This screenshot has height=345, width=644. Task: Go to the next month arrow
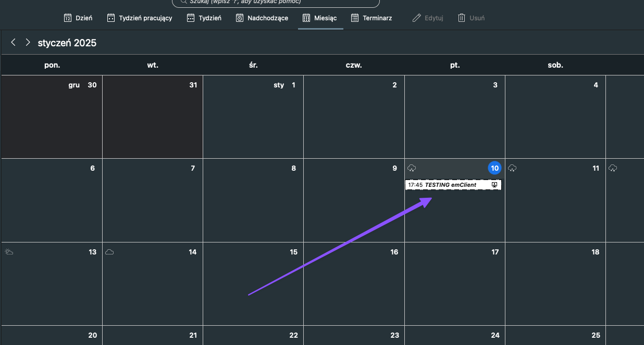click(28, 42)
